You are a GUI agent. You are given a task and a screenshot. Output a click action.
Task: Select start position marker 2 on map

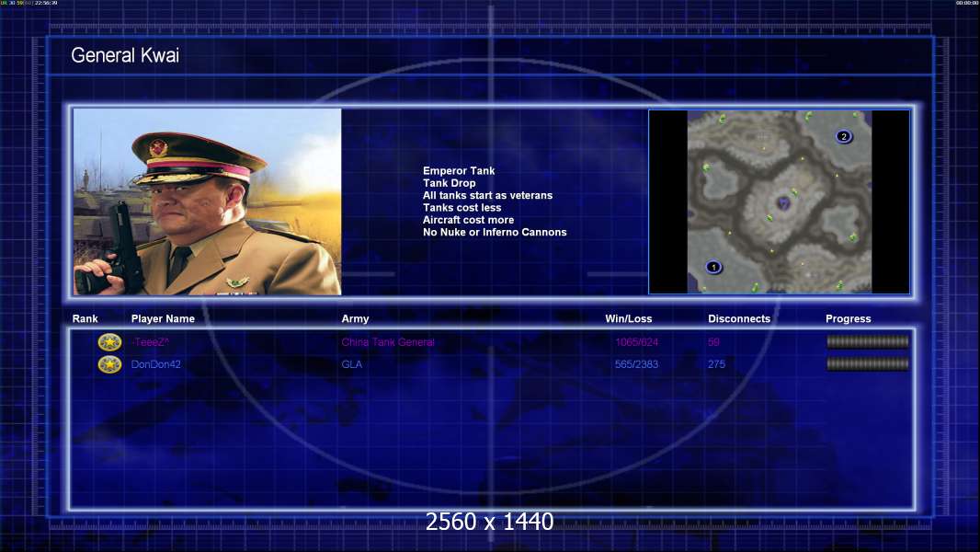tap(844, 136)
